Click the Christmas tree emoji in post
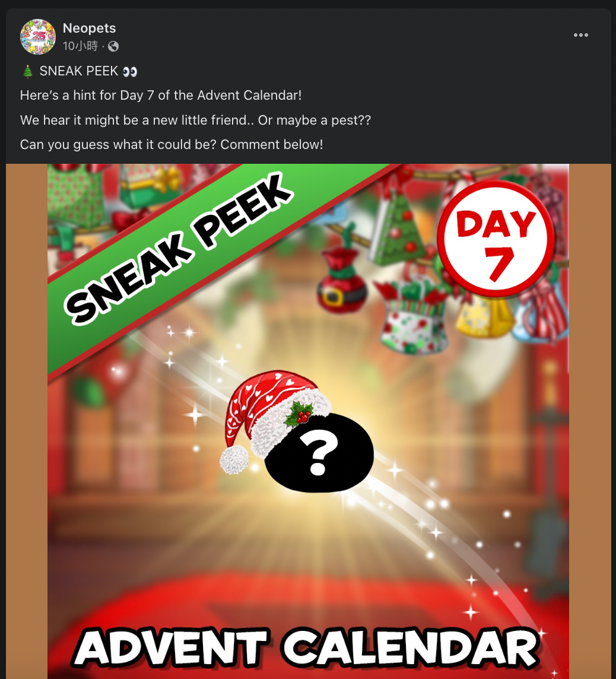Image resolution: width=616 pixels, height=679 pixels. click(28, 71)
